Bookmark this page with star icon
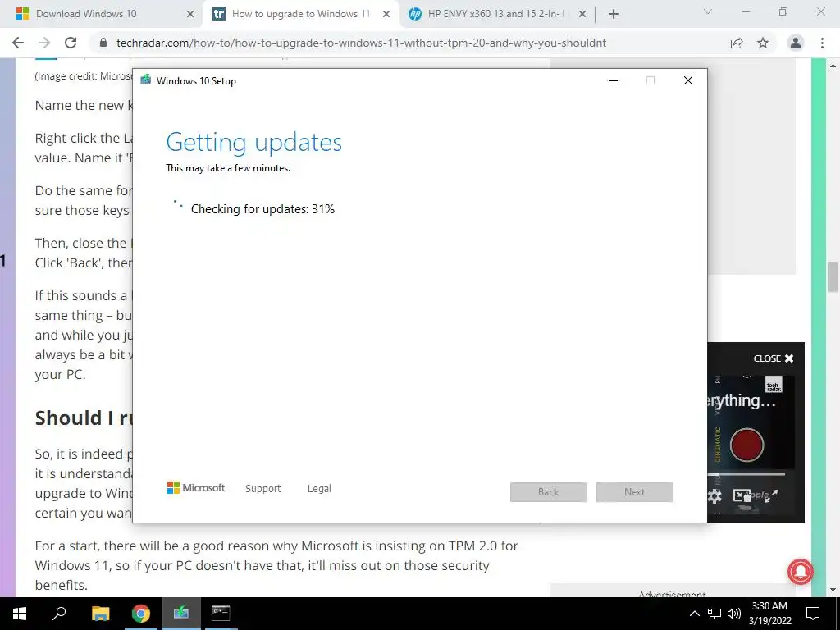This screenshot has width=840, height=630. click(x=763, y=43)
